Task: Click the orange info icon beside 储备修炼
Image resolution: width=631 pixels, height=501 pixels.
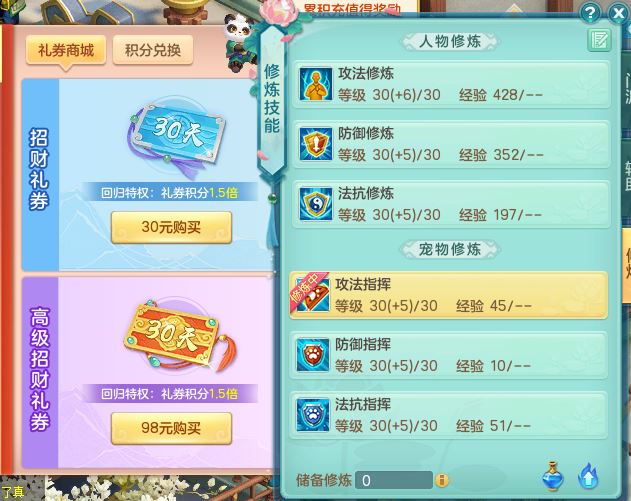Action: [441, 480]
